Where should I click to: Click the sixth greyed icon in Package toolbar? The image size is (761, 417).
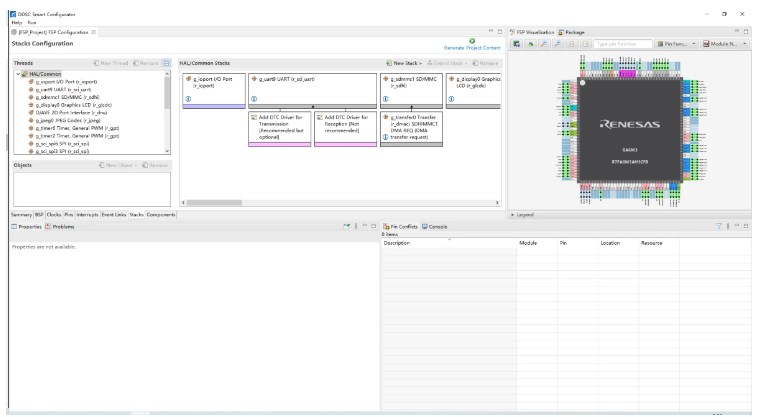tap(585, 44)
